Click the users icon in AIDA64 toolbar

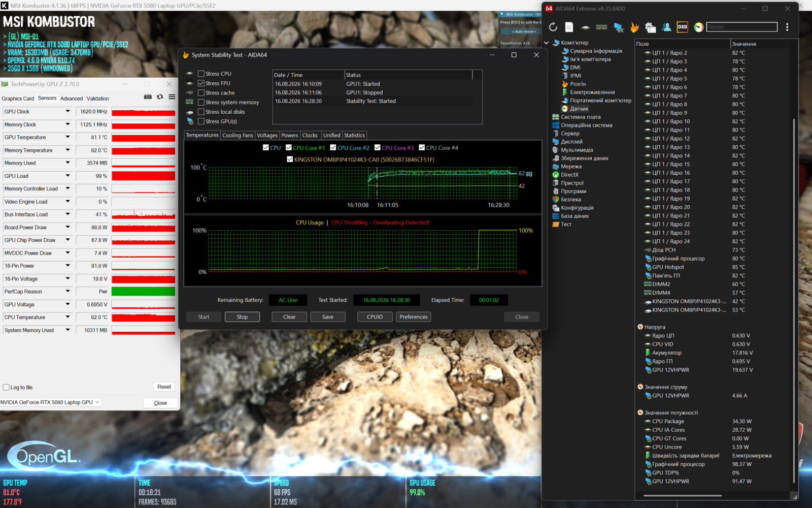pos(666,27)
